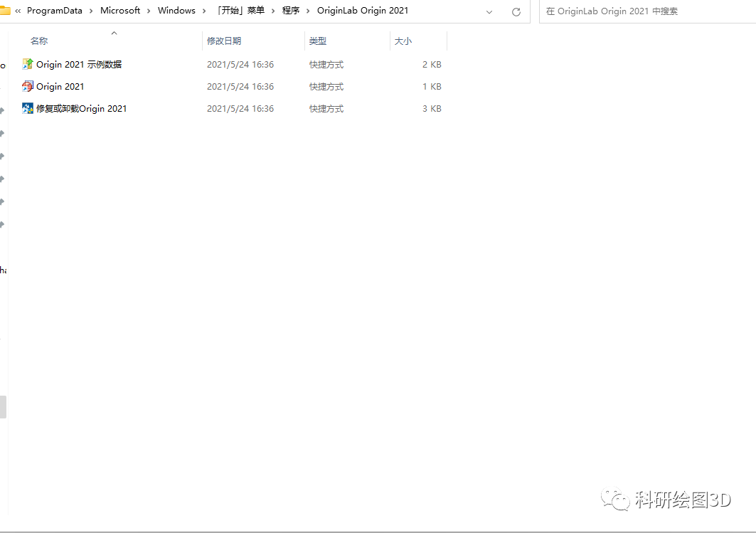This screenshot has width=756, height=533.
Task: Select the file name 修复或卸载Origin 2021
Action: (x=82, y=109)
